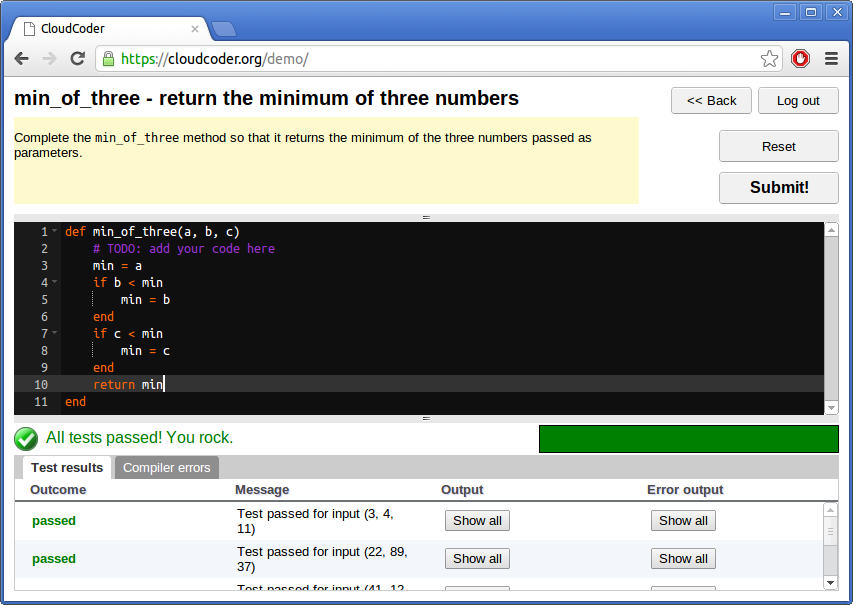Bookmark the page with the star icon
853x605 pixels.
769,59
